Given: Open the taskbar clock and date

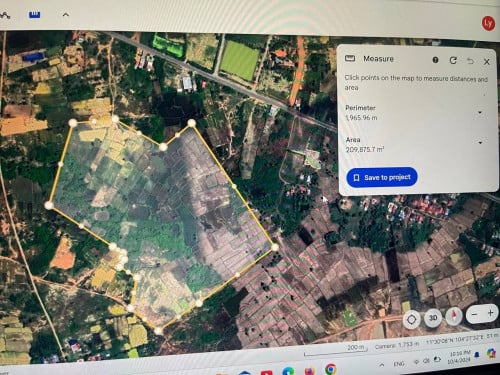Looking at the screenshot, I should coord(459,357).
